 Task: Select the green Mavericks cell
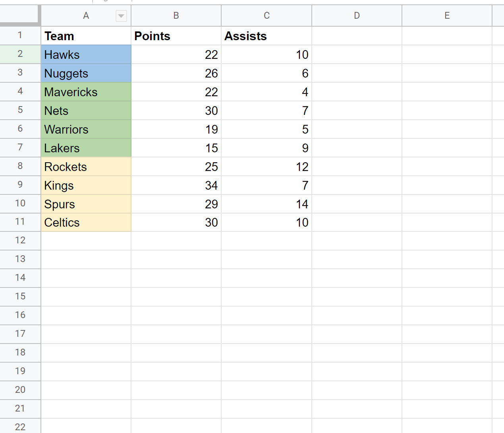click(86, 92)
